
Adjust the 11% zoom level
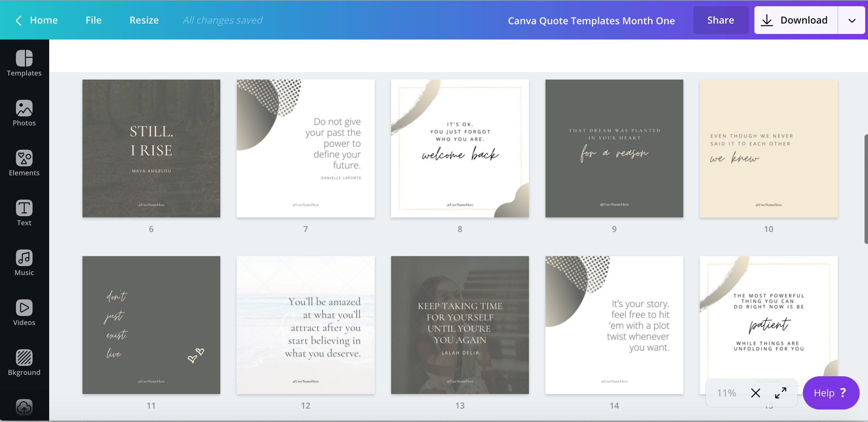tap(726, 393)
